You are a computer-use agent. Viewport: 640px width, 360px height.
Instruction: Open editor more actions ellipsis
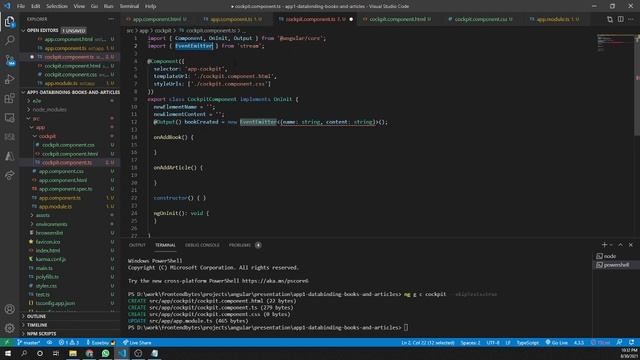coord(631,19)
